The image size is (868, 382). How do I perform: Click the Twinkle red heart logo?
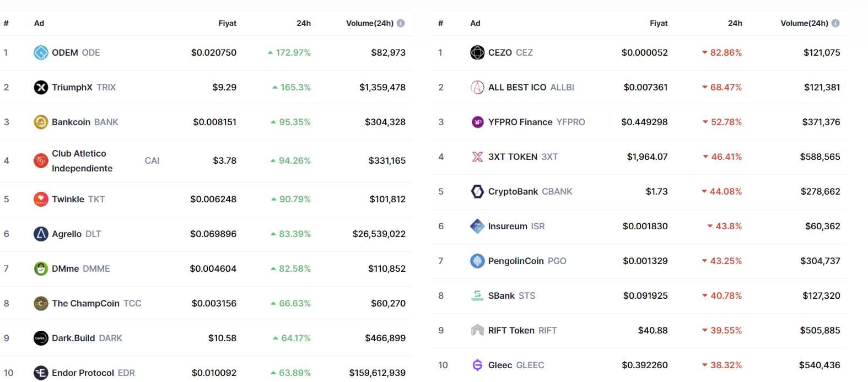[41, 199]
